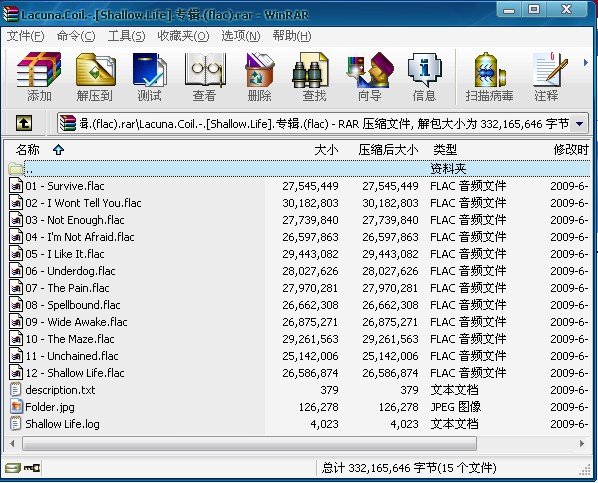Image resolution: width=598 pixels, height=483 pixels.
Task: Sort by 类型 column header
Action: click(x=445, y=150)
